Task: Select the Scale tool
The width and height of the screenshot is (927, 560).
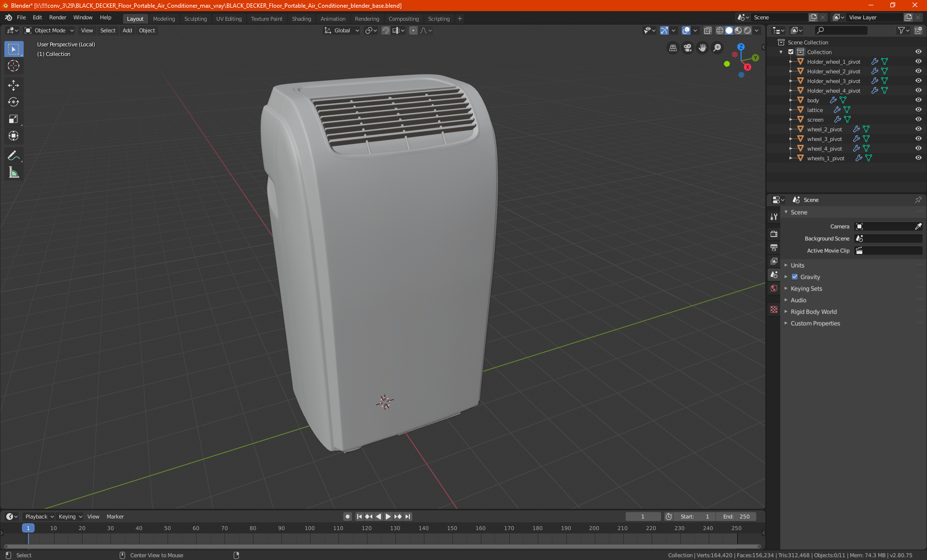Action: coord(14,119)
